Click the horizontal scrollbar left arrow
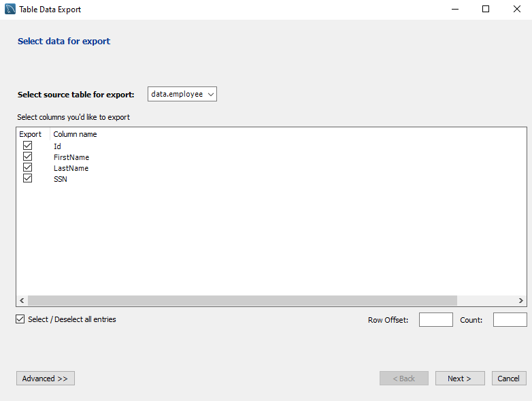This screenshot has width=532, height=401. coord(22,300)
